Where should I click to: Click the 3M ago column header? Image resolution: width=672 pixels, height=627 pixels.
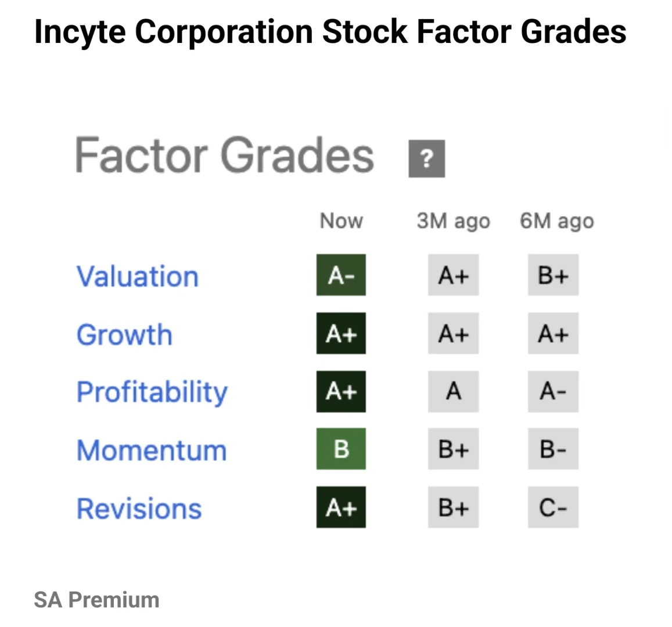pos(453,221)
